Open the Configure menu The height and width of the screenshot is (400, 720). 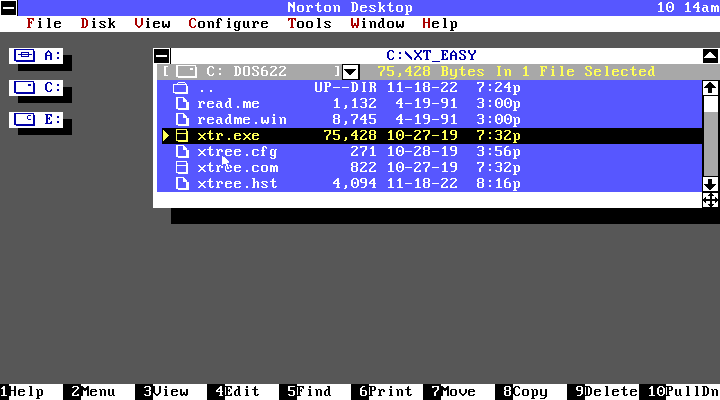pos(228,23)
